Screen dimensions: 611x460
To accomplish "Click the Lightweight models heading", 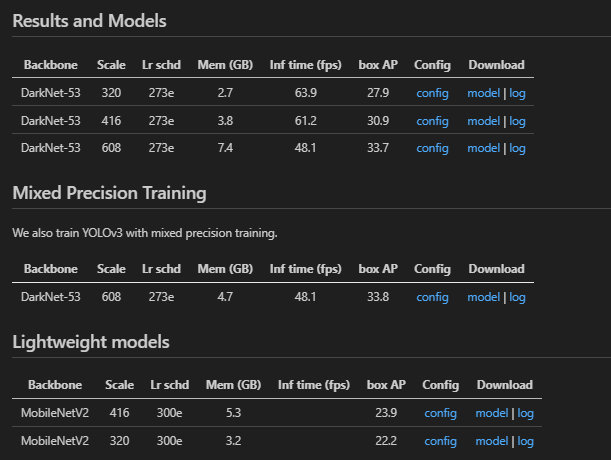I will coord(91,342).
